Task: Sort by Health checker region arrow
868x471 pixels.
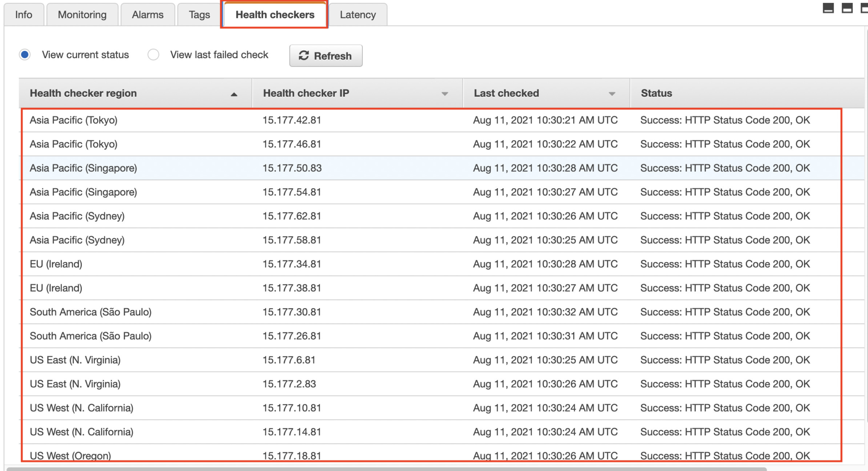Action: pos(234,94)
